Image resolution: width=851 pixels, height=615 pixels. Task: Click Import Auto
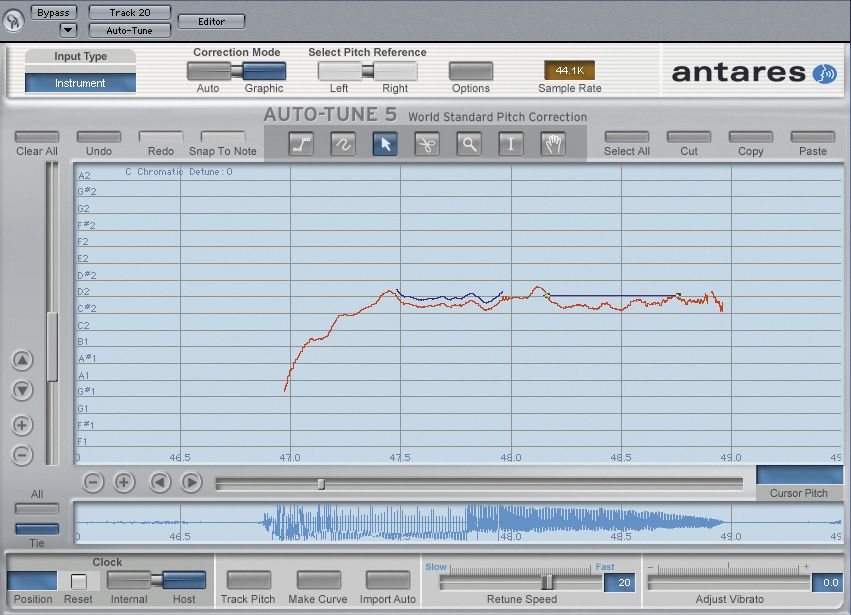click(x=388, y=580)
